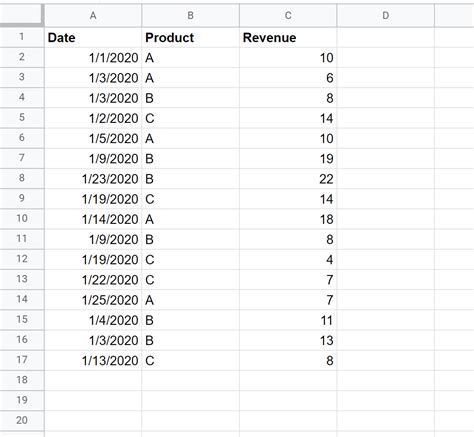Select row 13 header

22,279
